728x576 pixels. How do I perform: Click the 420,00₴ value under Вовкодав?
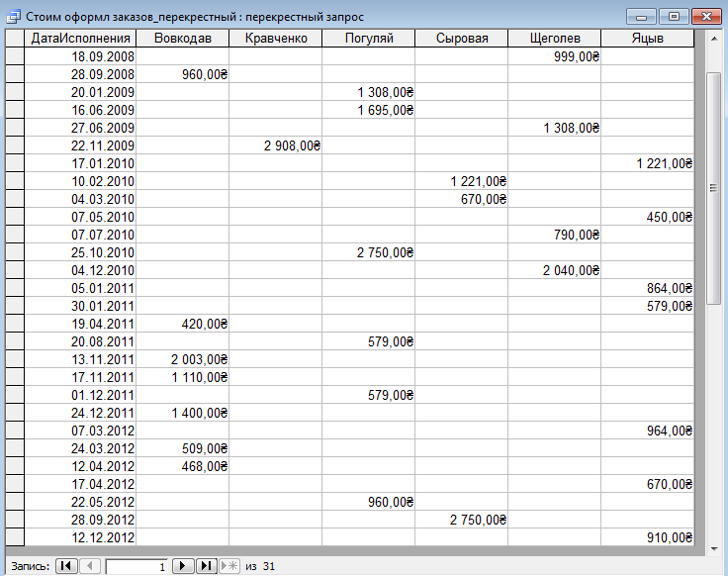[x=182, y=324]
